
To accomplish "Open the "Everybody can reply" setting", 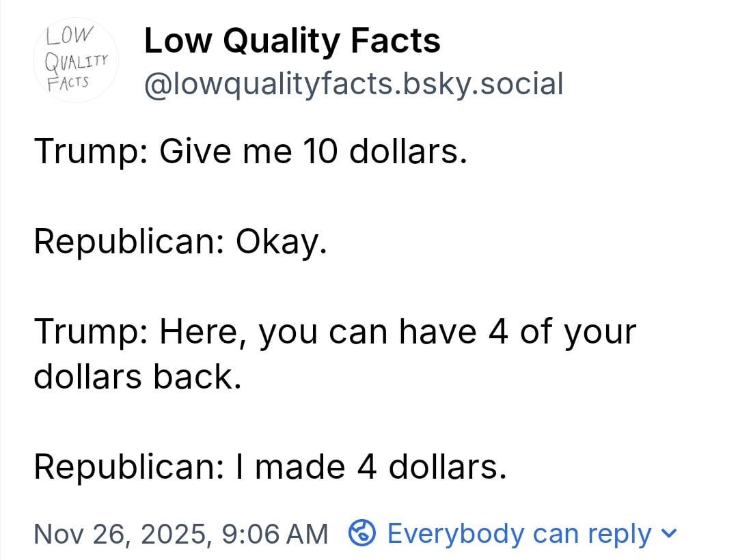I will coord(519,533).
